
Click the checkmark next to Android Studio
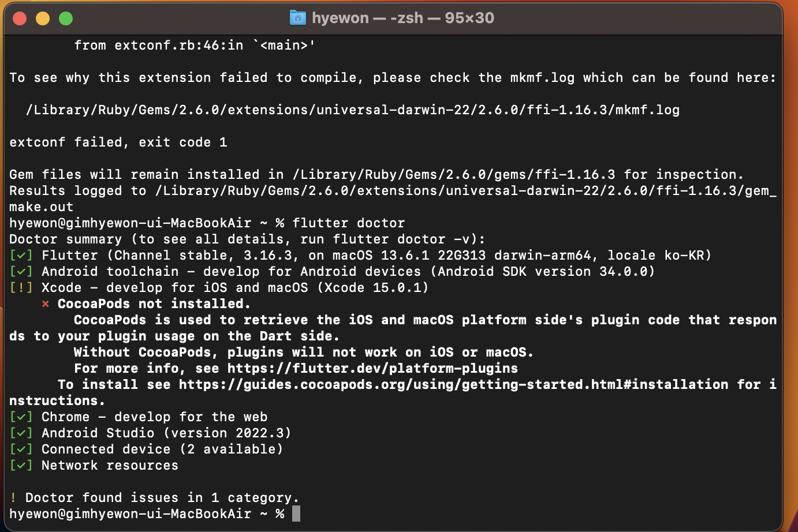click(x=21, y=433)
